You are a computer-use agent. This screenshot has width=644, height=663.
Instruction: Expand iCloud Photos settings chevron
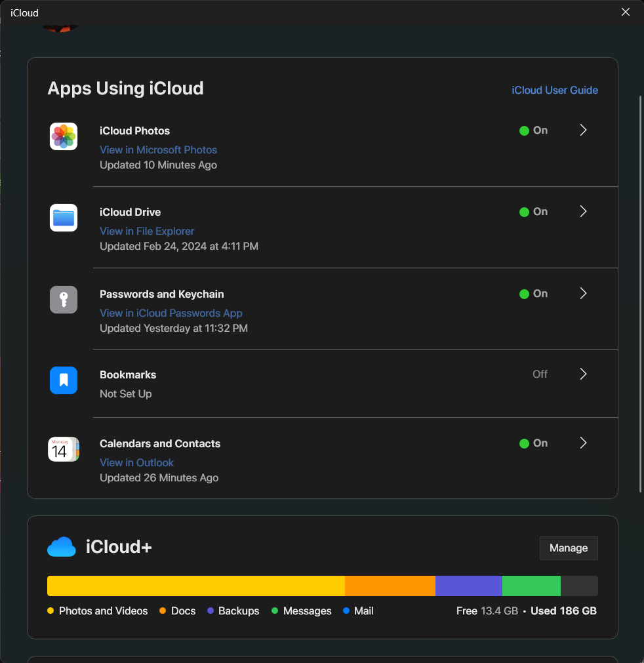[x=583, y=130]
